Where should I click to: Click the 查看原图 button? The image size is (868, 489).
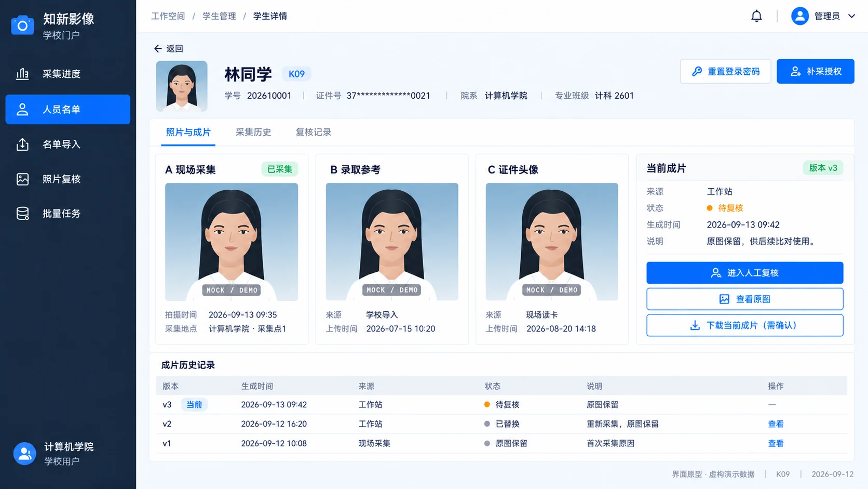point(744,299)
